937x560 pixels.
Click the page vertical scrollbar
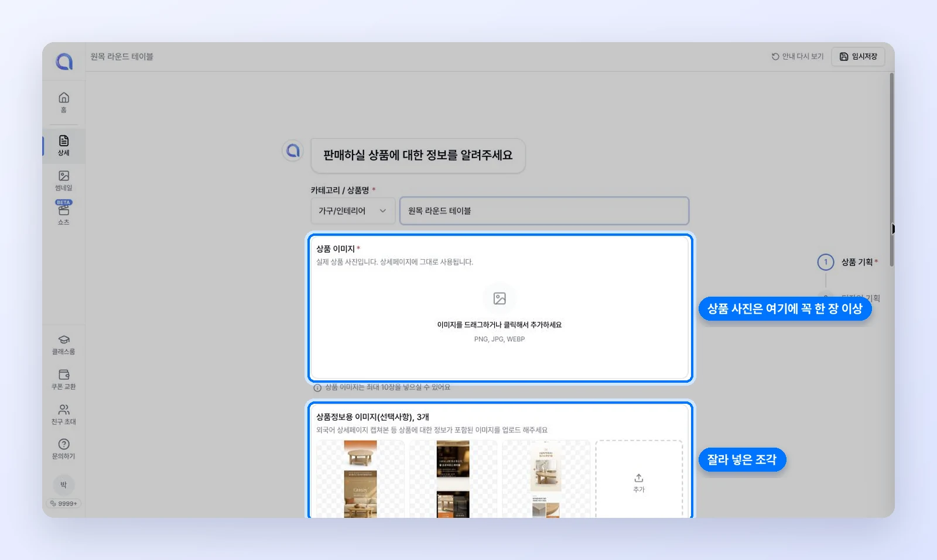coord(891,170)
